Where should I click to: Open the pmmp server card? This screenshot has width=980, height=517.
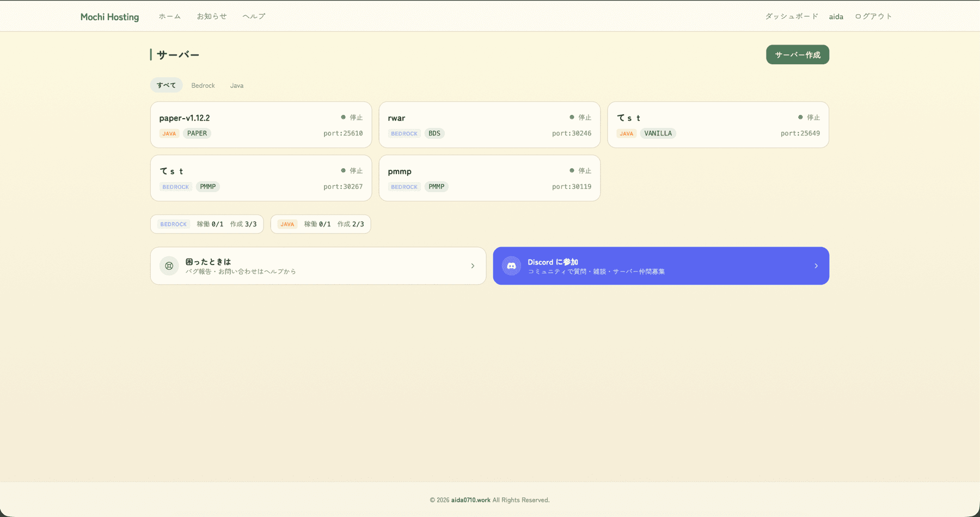tap(489, 178)
